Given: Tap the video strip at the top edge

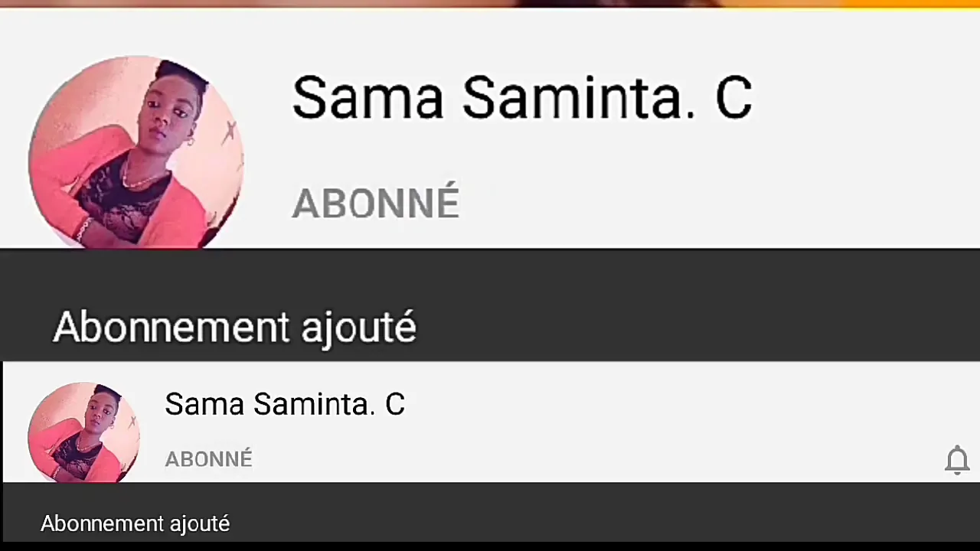Looking at the screenshot, I should (490, 4).
